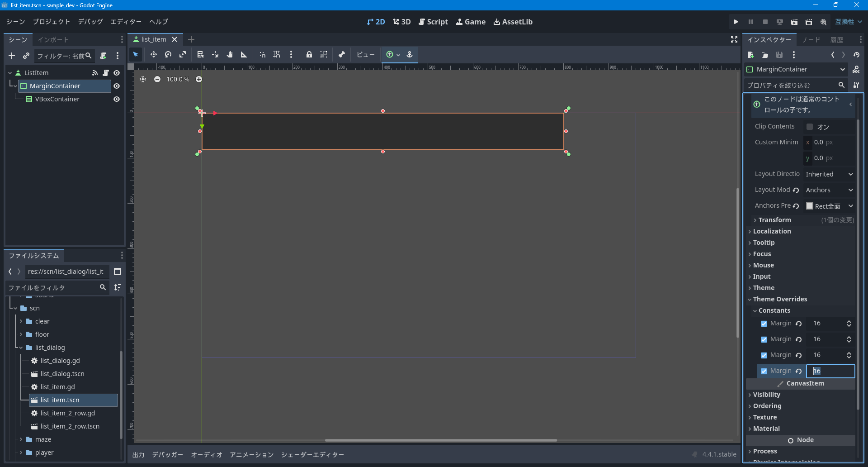Activate the Move mode tool
The width and height of the screenshot is (868, 467).
coord(154,55)
